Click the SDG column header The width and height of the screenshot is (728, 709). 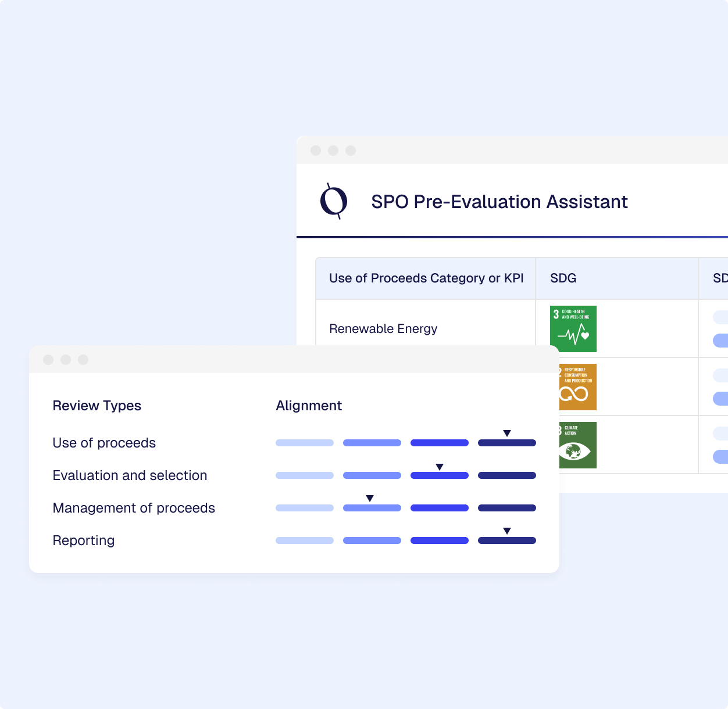[563, 278]
